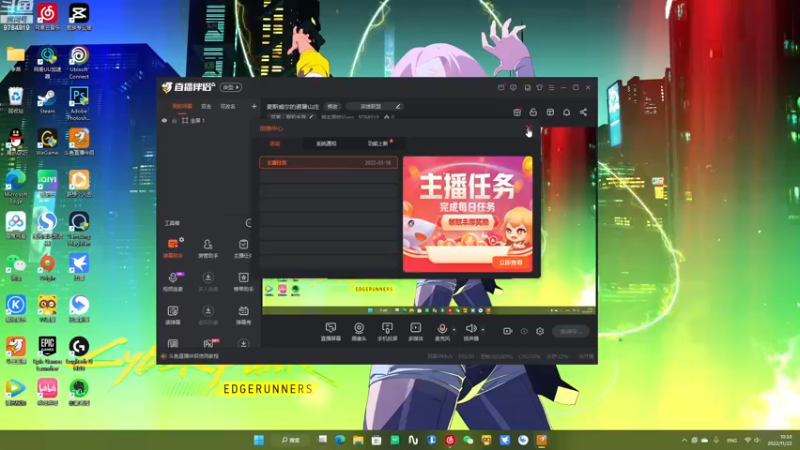Switch to the 可改名 scene tab

pyautogui.click(x=228, y=106)
